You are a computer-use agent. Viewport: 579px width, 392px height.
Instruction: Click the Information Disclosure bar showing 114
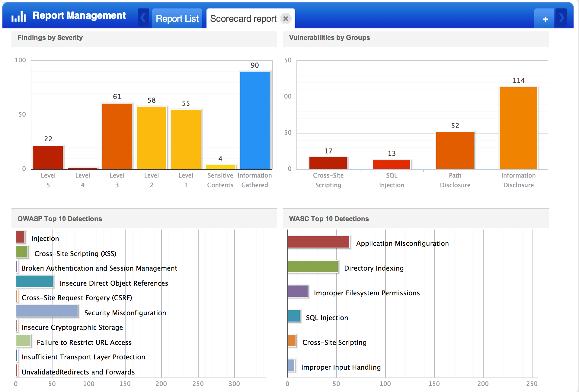point(518,128)
